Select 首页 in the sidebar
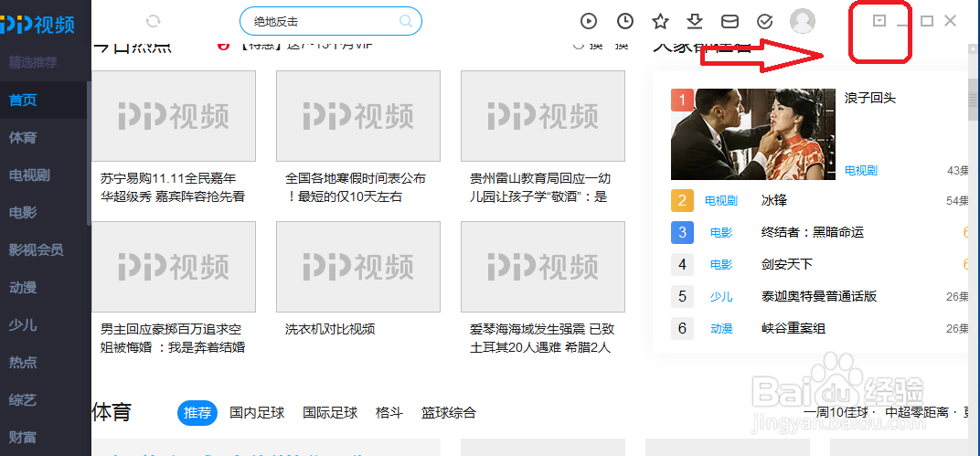980x456 pixels. tap(44, 100)
